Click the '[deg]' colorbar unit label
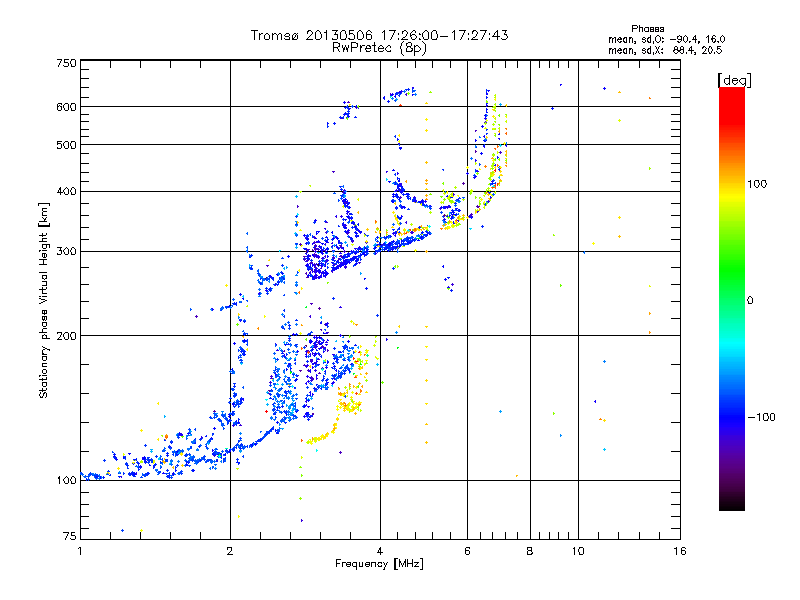The width and height of the screenshot is (800, 600). click(x=734, y=80)
